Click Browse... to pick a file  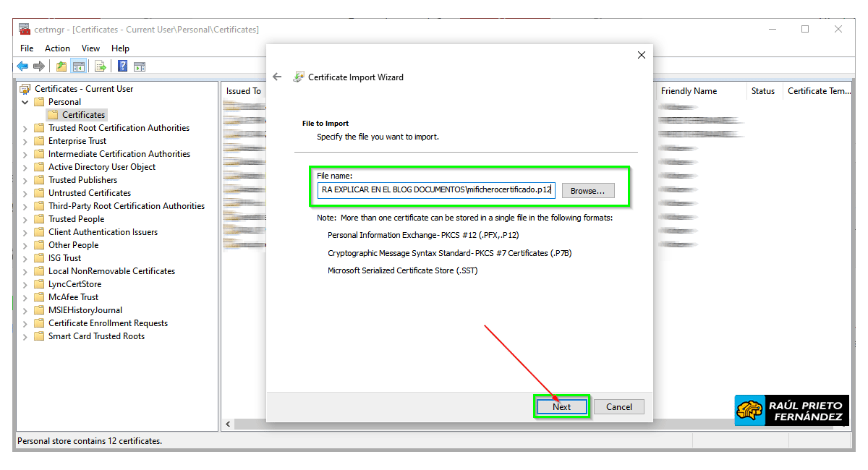[x=587, y=191]
